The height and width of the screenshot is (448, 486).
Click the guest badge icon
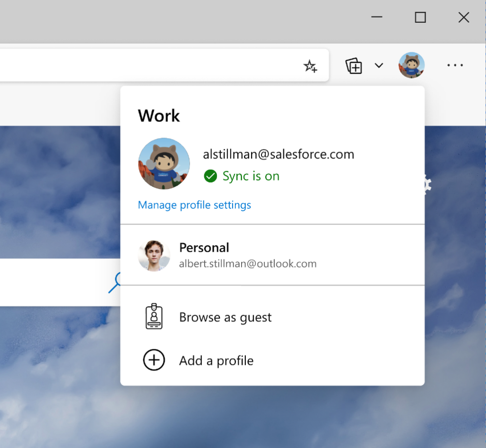click(154, 317)
